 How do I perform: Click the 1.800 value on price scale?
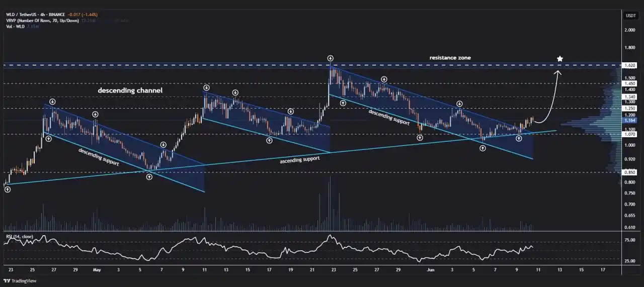(630, 48)
